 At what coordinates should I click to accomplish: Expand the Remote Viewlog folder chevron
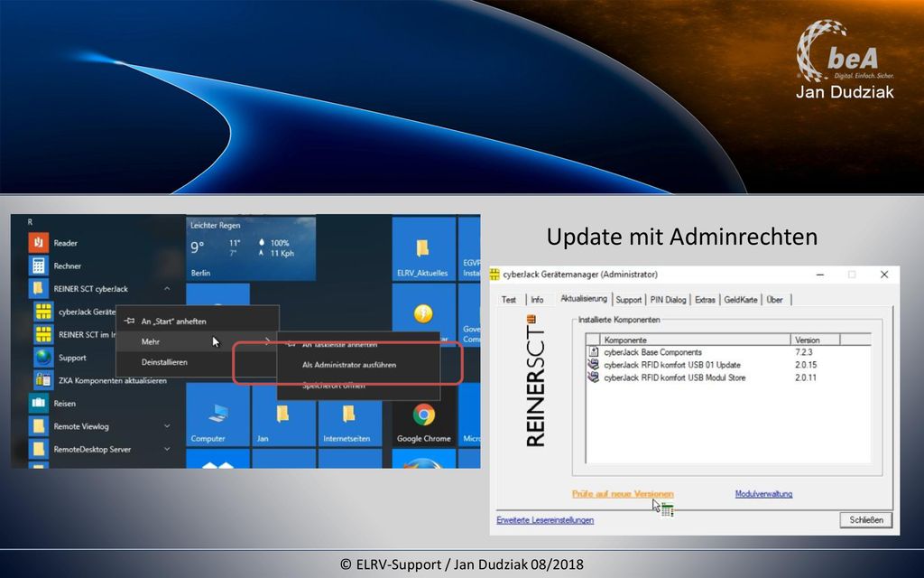point(167,426)
